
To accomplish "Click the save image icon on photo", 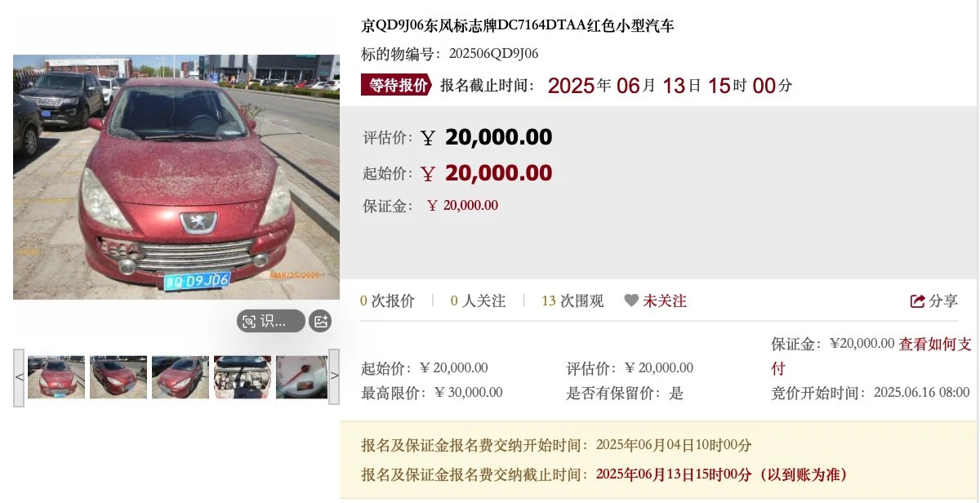I will pos(321,321).
